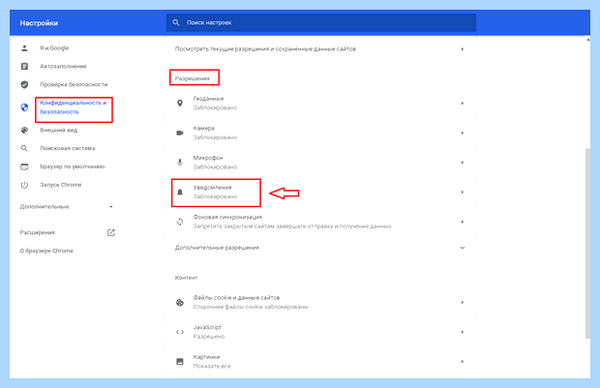Open arrow for Посмотреть текущие разрешения row
Viewport: 600px width, 388px height.
click(x=462, y=49)
